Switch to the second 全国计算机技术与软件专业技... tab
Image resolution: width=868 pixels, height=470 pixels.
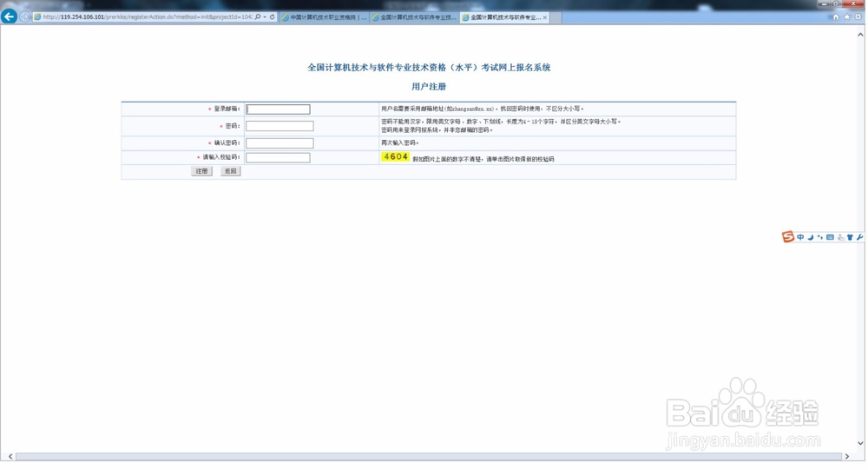[x=415, y=17]
